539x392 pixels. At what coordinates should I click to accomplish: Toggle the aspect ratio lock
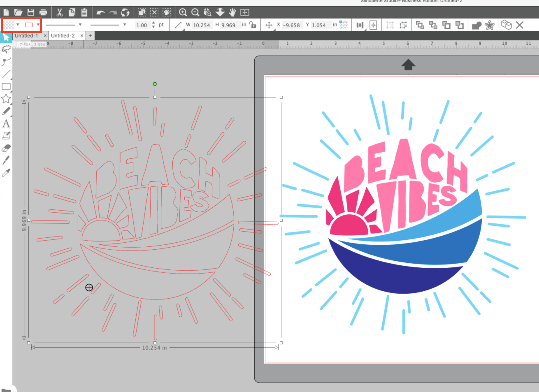point(253,25)
